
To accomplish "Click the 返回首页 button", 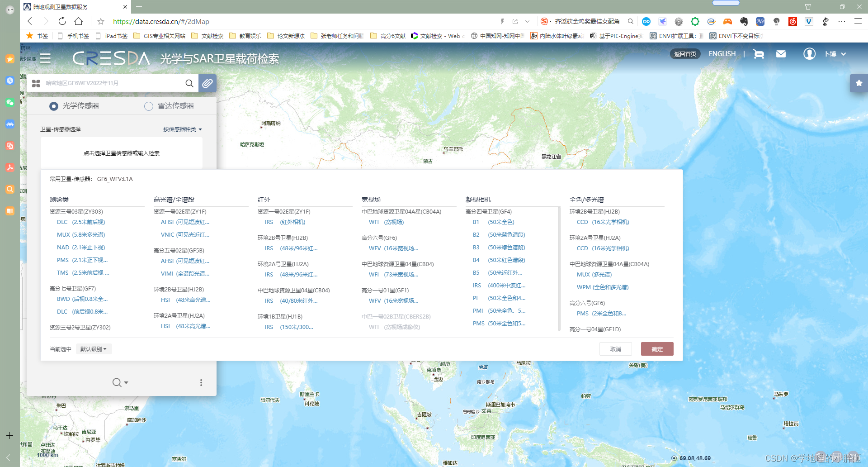I will (685, 54).
